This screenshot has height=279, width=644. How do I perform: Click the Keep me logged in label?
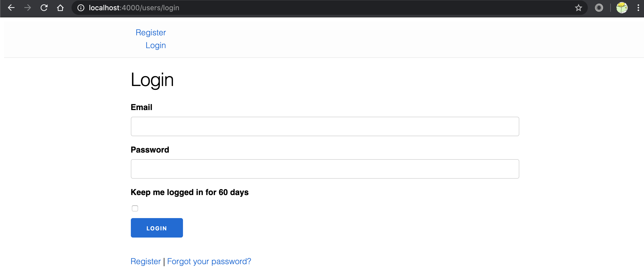pyautogui.click(x=190, y=192)
